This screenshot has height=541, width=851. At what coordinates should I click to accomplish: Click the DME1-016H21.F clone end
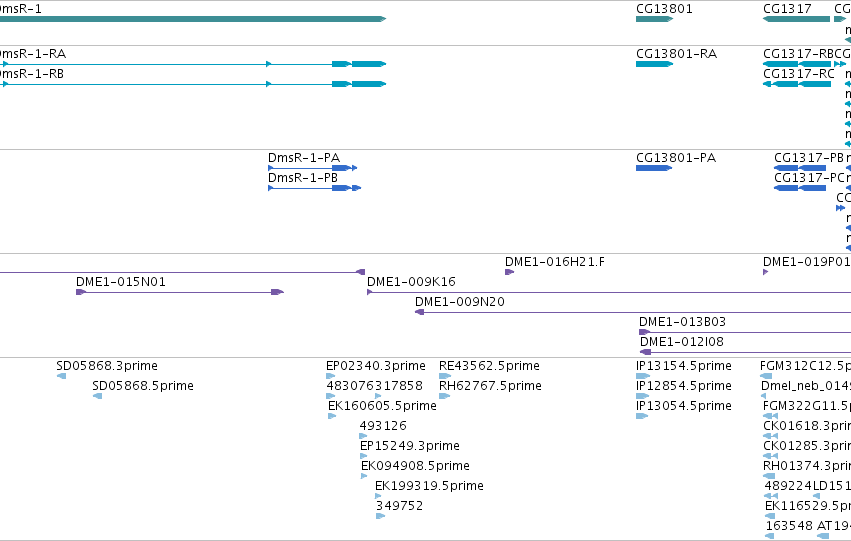coord(509,272)
